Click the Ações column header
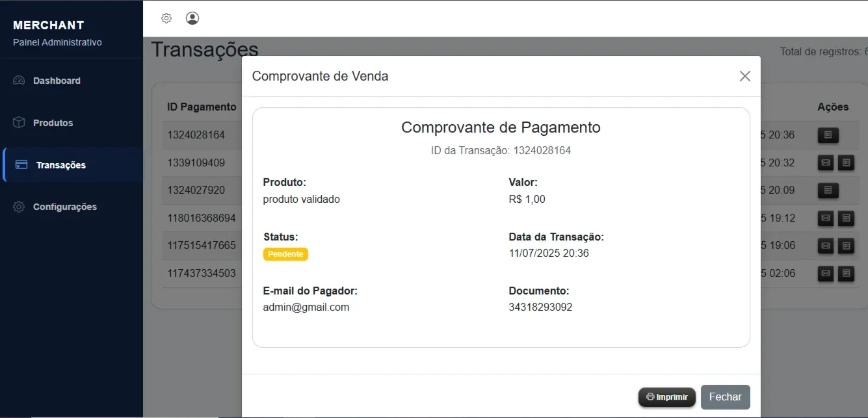 point(833,107)
